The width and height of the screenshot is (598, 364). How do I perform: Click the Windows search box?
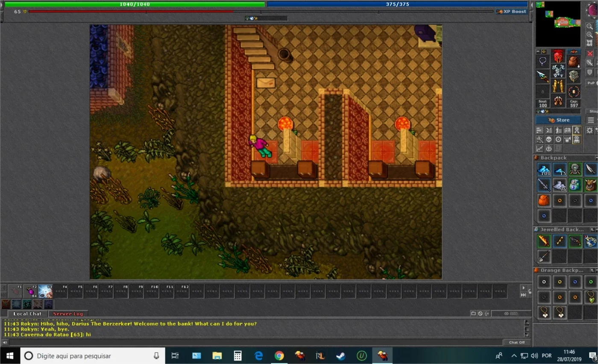tap(92, 355)
